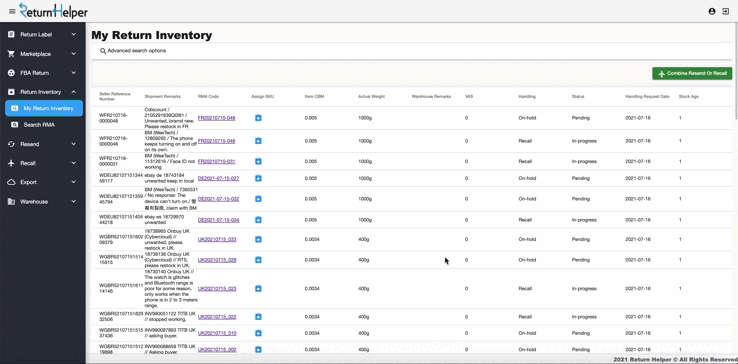Click Assign SKU icon for UK20210715_033
Image resolution: width=738 pixels, height=364 pixels.
(x=258, y=239)
